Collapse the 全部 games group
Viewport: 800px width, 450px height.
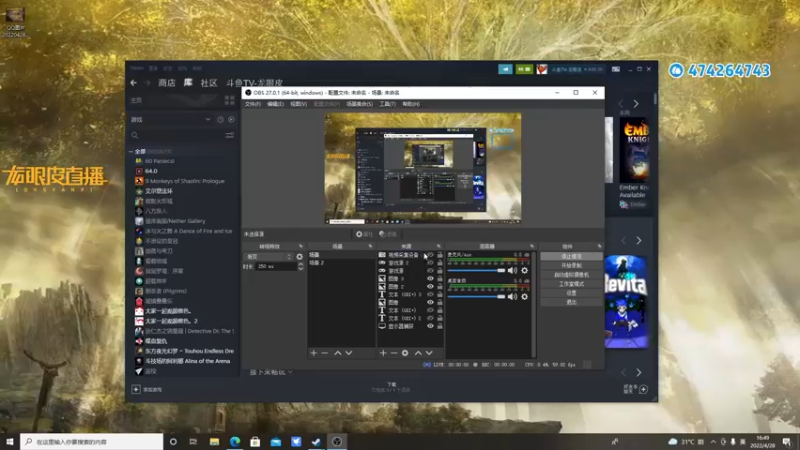point(131,152)
